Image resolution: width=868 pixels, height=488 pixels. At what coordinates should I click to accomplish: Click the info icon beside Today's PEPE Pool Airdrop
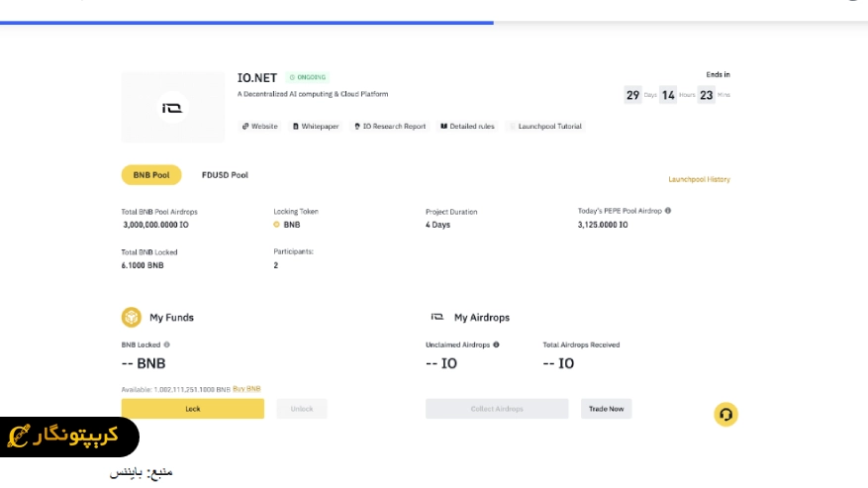pos(668,211)
